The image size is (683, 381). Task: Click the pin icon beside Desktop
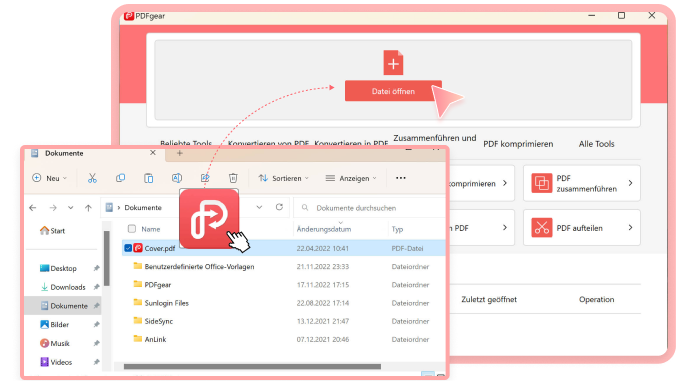96,268
